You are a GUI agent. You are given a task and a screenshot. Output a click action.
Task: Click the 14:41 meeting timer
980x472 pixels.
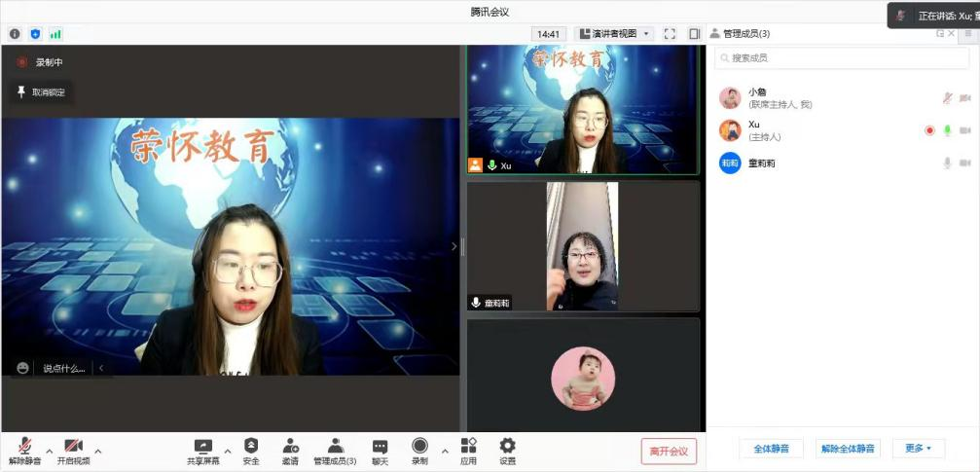(548, 34)
